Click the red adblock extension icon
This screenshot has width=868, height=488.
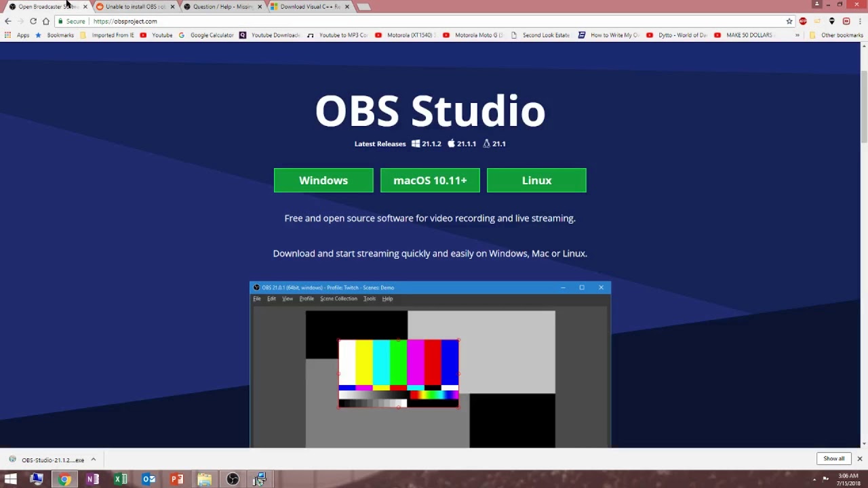click(803, 21)
